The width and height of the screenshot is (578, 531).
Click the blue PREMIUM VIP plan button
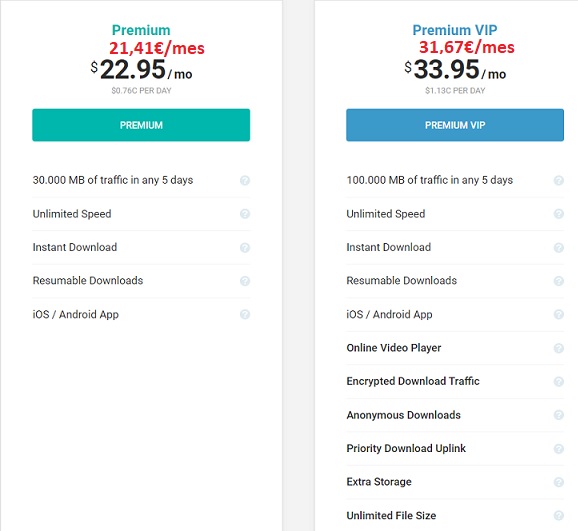(455, 125)
